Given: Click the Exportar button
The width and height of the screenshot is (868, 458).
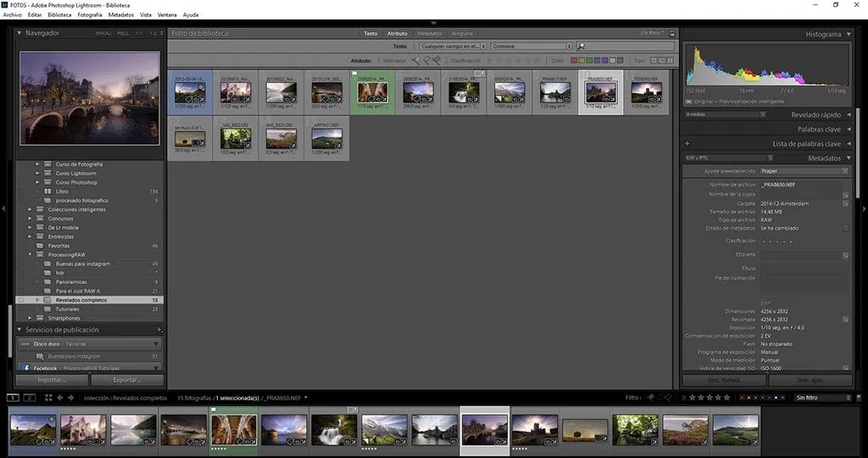Looking at the screenshot, I should point(127,380).
